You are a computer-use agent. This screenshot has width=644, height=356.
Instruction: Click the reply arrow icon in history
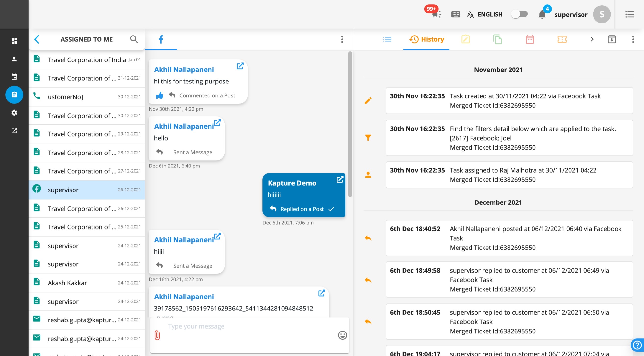[x=368, y=238]
